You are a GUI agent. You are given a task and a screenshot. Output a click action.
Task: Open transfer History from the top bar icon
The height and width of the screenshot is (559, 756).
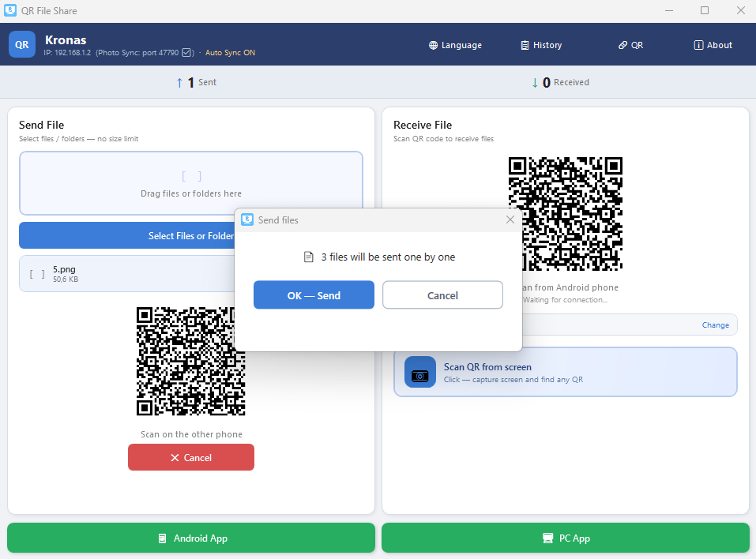coord(524,45)
